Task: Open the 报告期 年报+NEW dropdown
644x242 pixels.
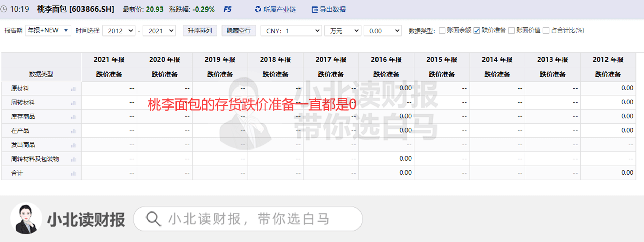Action: [x=48, y=30]
